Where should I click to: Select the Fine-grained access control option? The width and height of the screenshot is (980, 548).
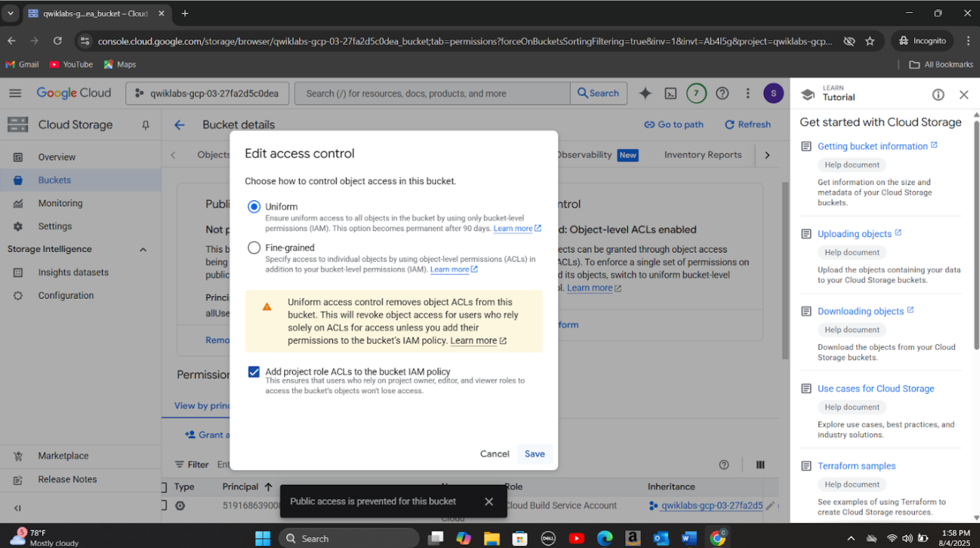coord(254,248)
